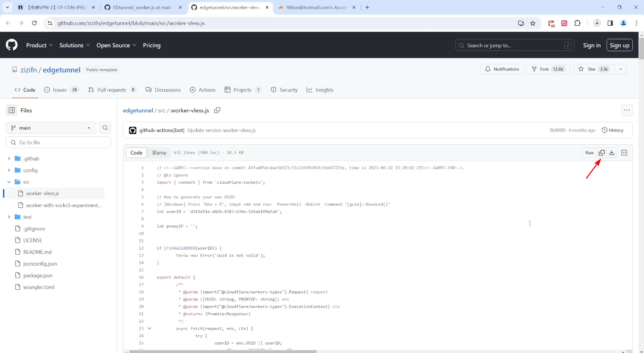Expand the Open Source menu
The width and height of the screenshot is (644, 353).
[116, 45]
